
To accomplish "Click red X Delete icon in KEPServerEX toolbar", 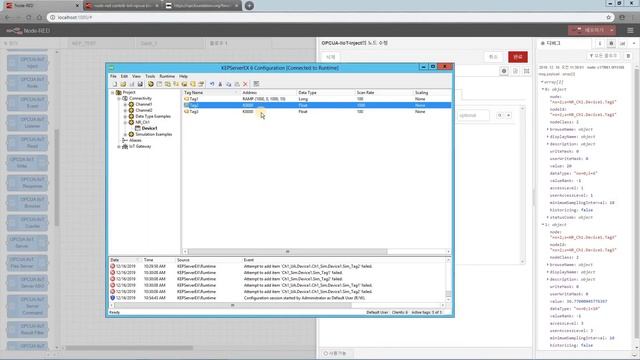I will (245, 84).
